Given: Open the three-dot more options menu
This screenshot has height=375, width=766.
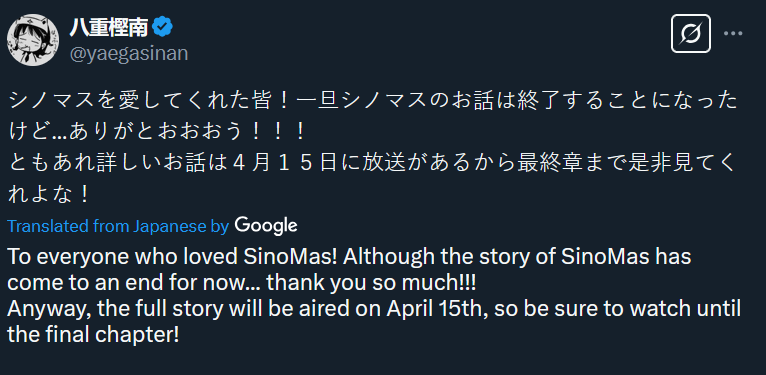Looking at the screenshot, I should coord(733,34).
